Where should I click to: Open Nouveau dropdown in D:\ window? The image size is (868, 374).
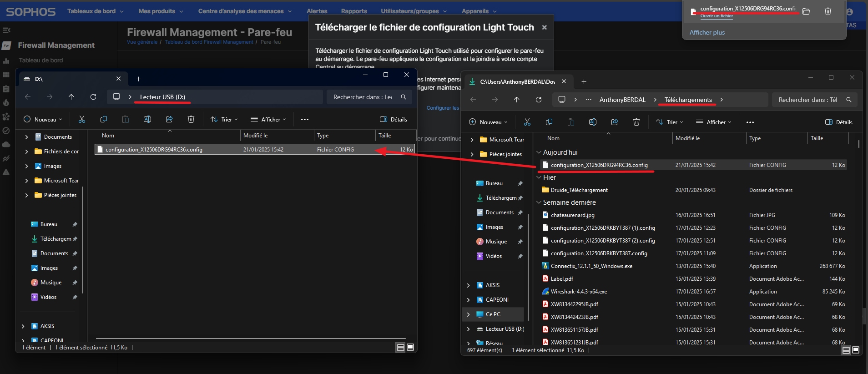click(x=43, y=119)
